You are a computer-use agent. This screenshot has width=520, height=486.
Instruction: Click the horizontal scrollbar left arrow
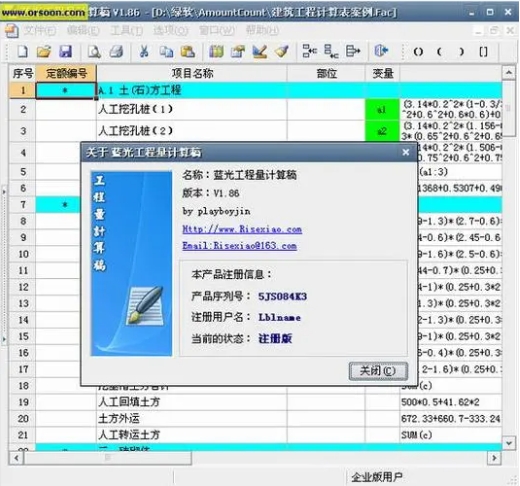(16, 458)
